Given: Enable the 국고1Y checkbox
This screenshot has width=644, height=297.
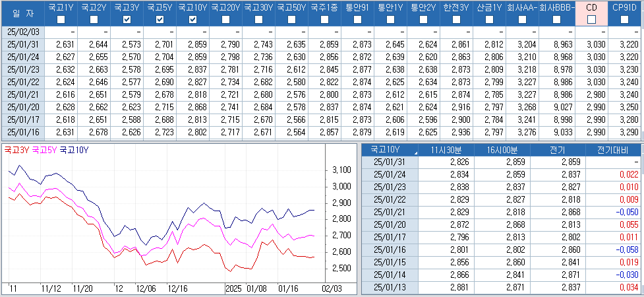Looking at the screenshot, I should click(61, 20).
